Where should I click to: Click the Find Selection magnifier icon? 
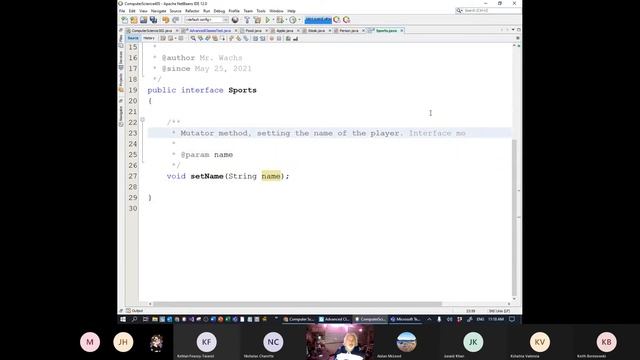point(193,38)
